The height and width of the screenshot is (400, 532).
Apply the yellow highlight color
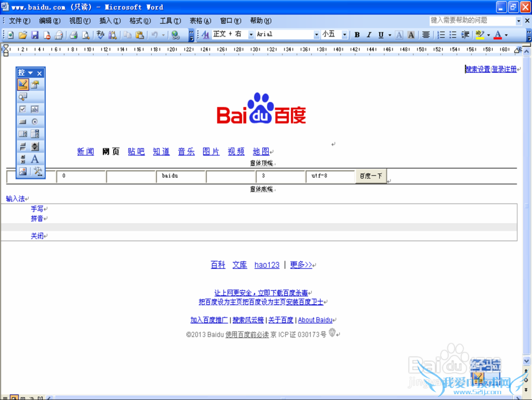[x=480, y=35]
